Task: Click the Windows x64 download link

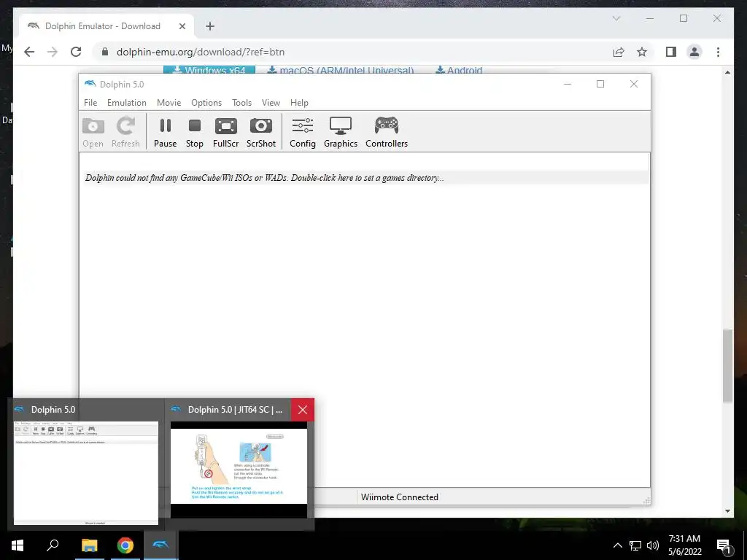Action: (209, 70)
